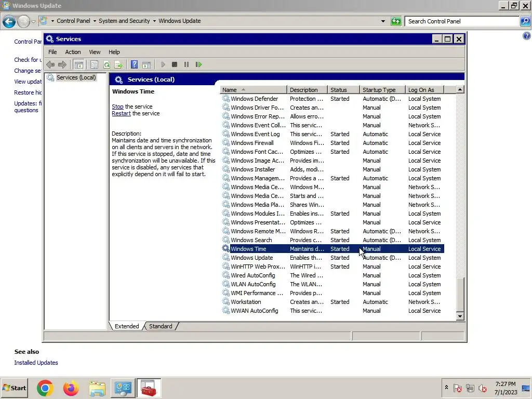Click the red toolbox taskbar icon
This screenshot has width=532, height=399.
[x=149, y=388]
